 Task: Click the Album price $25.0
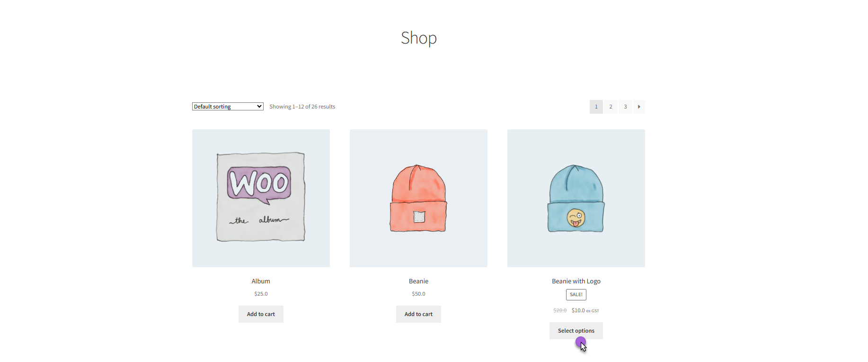click(261, 294)
